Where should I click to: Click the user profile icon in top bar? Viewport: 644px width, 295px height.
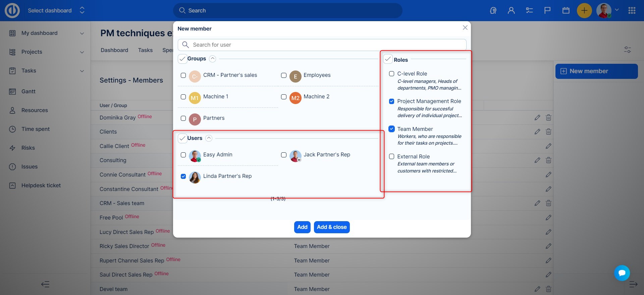click(511, 10)
